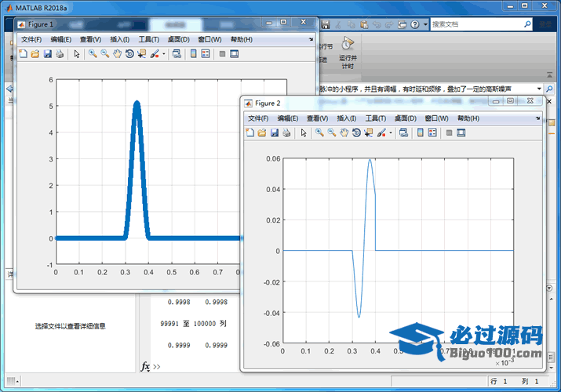Click Figure 2 menu bar dock arrow
Viewport: 561px width, 392px height.
(537, 118)
